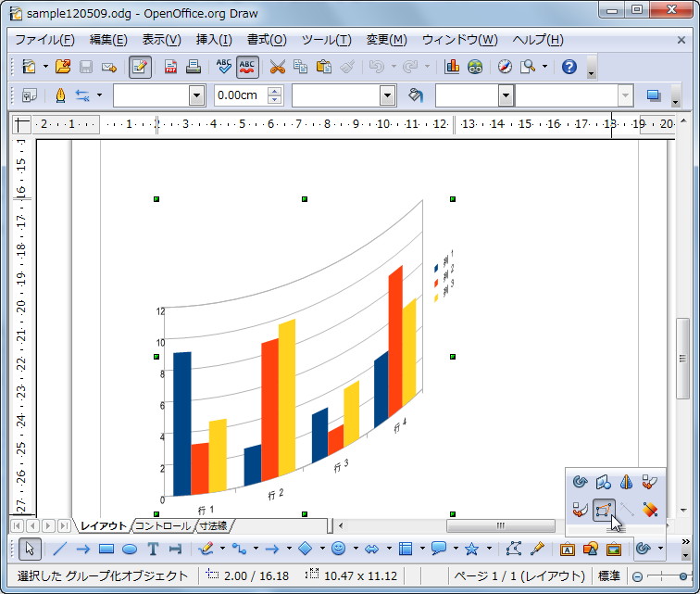Open the ウィンドウ(W) menu
700x594 pixels.
459,40
